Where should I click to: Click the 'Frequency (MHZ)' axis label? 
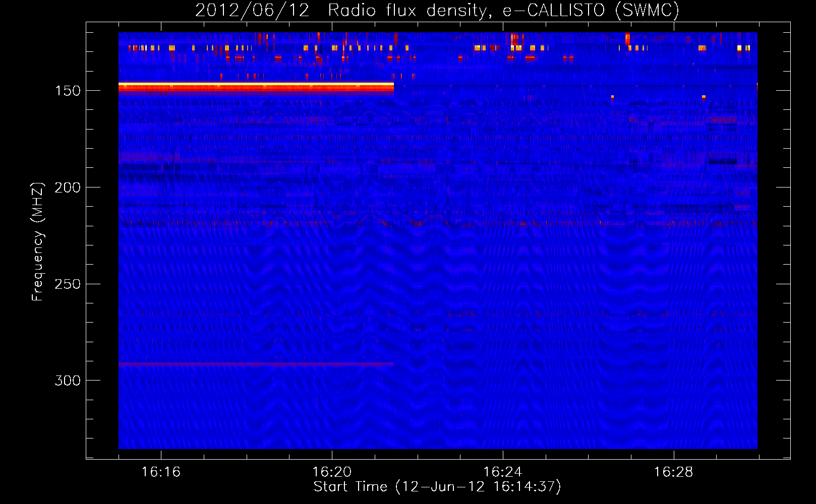point(38,242)
